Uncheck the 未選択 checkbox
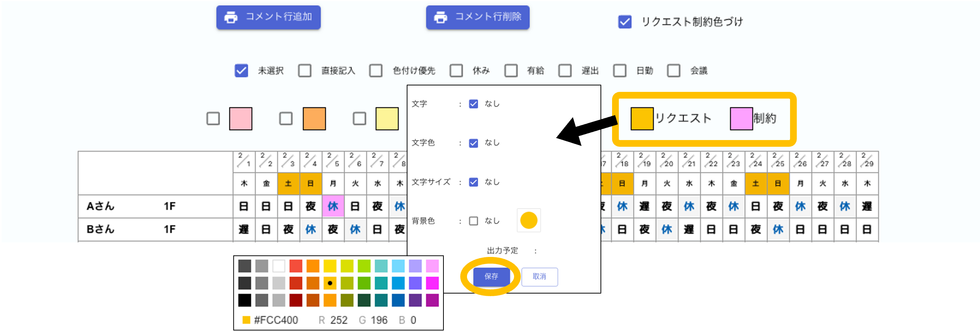 [241, 71]
